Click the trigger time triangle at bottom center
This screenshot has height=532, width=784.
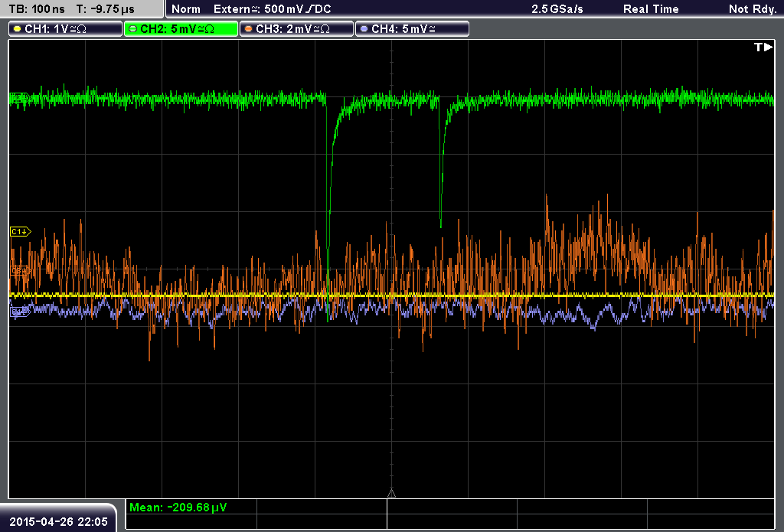click(x=391, y=494)
